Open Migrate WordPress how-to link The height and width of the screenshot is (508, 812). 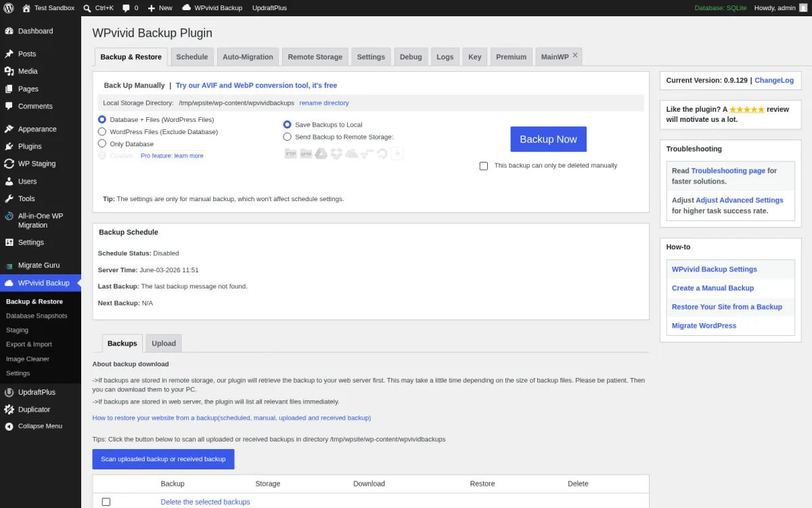pos(704,326)
